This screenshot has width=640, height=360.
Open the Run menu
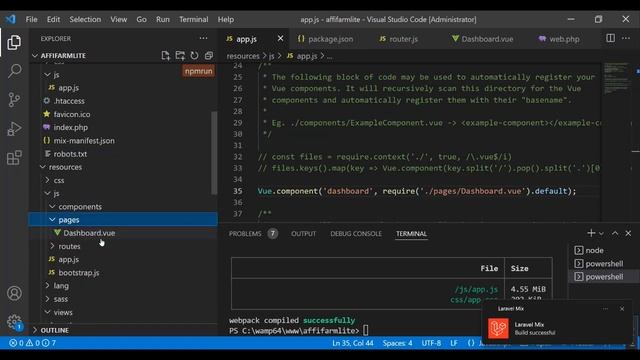(162, 19)
